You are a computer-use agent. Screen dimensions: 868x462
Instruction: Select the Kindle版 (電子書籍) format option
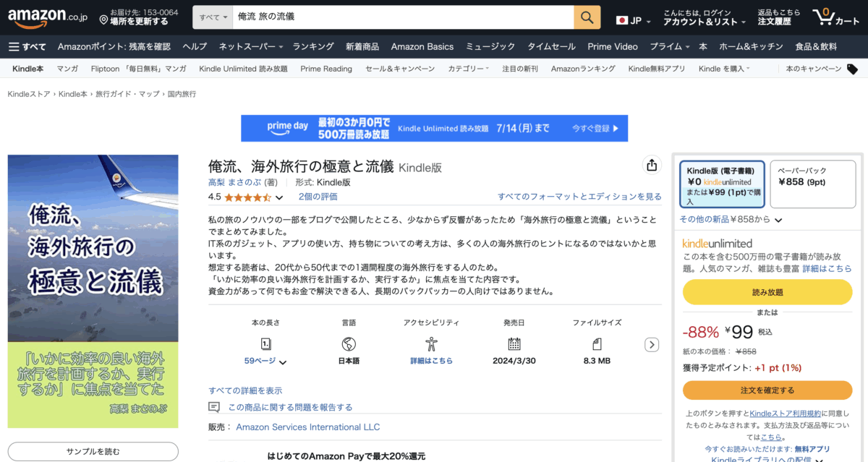point(722,184)
